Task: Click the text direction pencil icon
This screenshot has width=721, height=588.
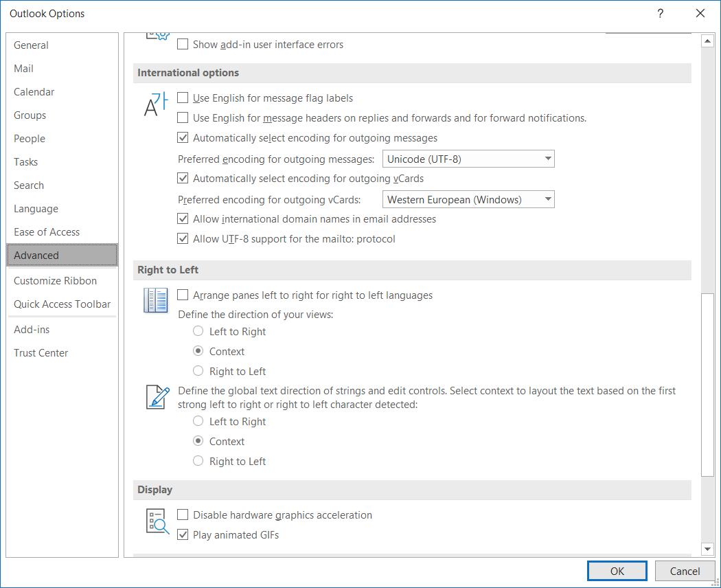Action: tap(157, 396)
